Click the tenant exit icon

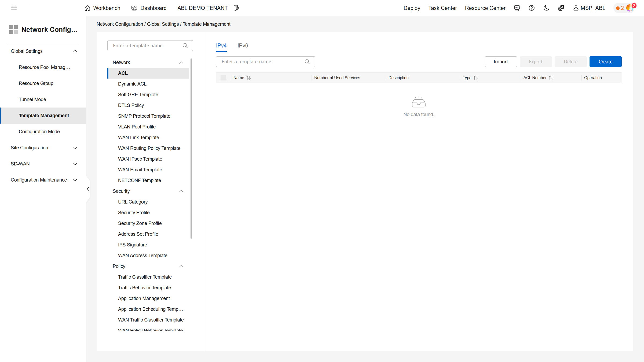[x=236, y=8]
